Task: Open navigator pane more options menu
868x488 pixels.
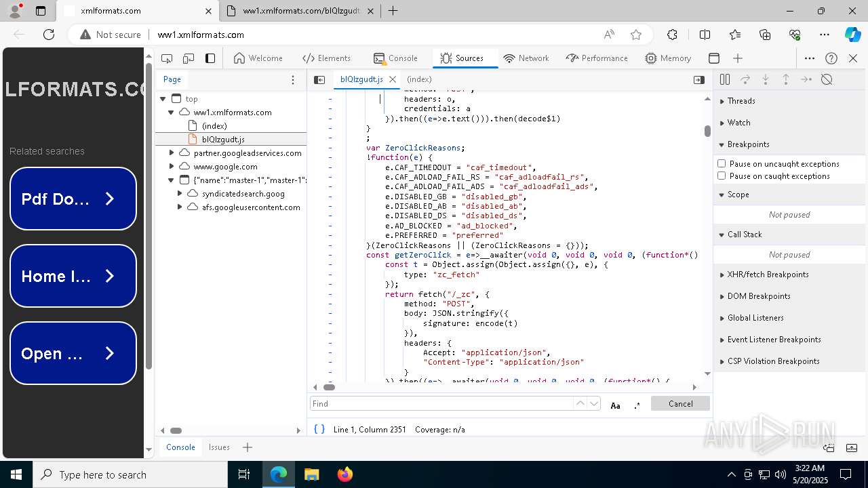Action: 293,79
